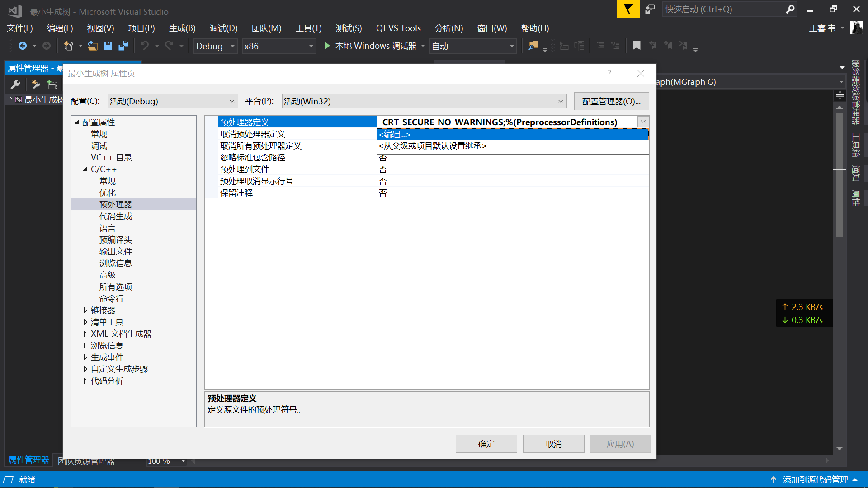Open the 自动 dropdown in the toolbar

473,46
